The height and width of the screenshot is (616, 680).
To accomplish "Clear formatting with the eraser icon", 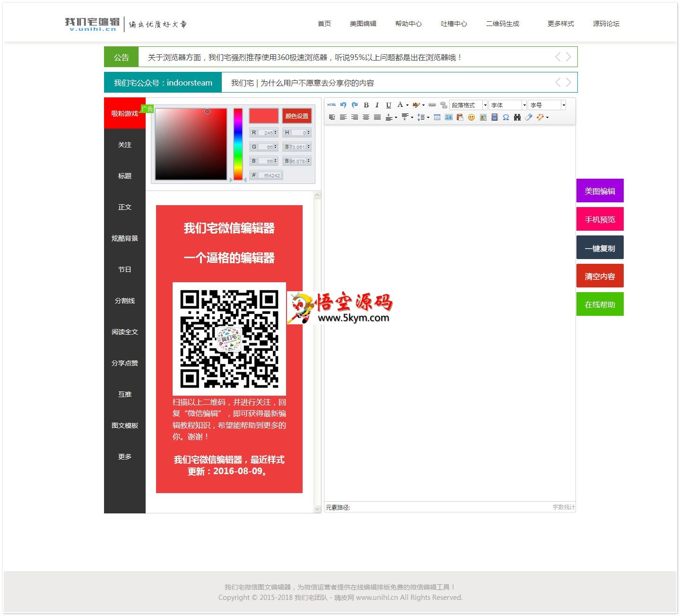I will pyautogui.click(x=529, y=117).
